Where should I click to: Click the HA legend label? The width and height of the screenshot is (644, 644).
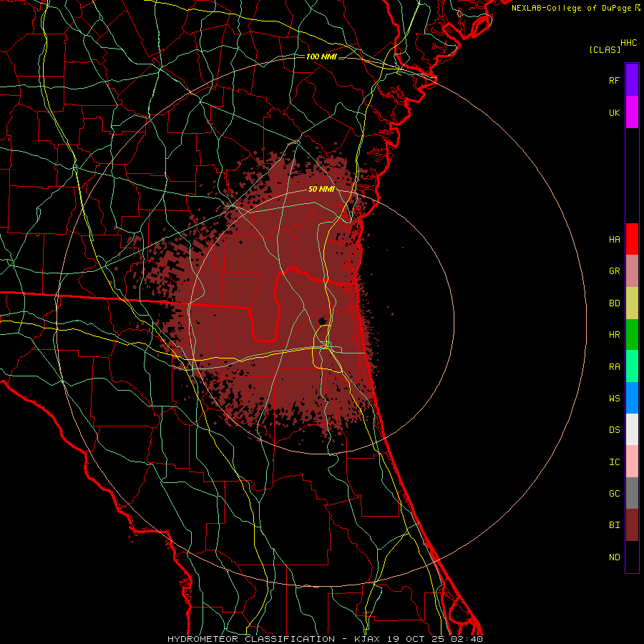point(614,239)
